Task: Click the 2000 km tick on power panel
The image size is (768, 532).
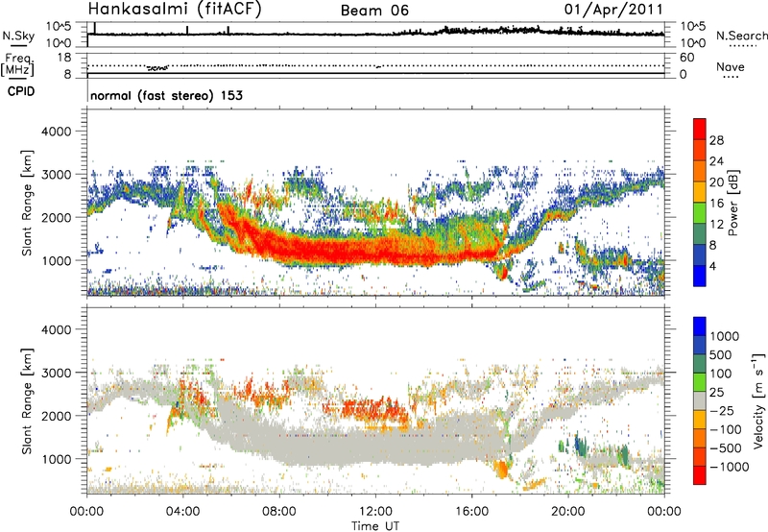Action: (56, 217)
